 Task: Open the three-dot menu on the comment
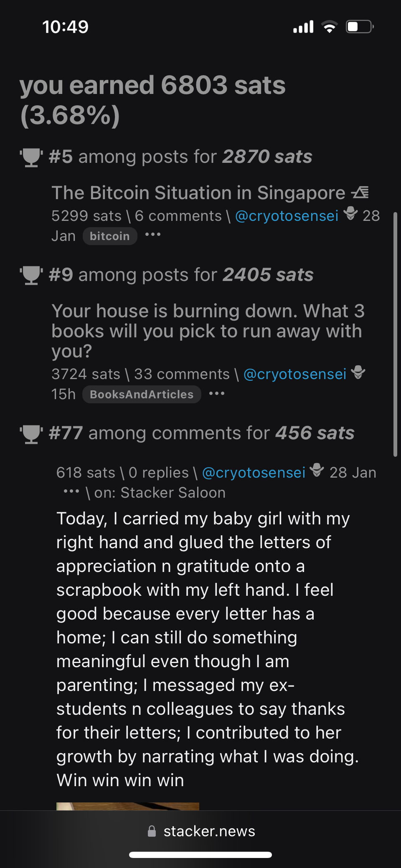[71, 491]
